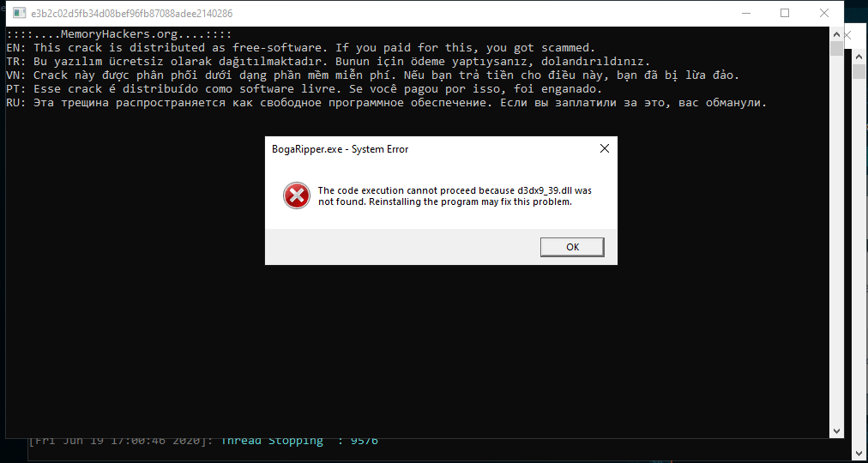Click the console window icon in title bar
The width and height of the screenshot is (868, 463).
19,13
